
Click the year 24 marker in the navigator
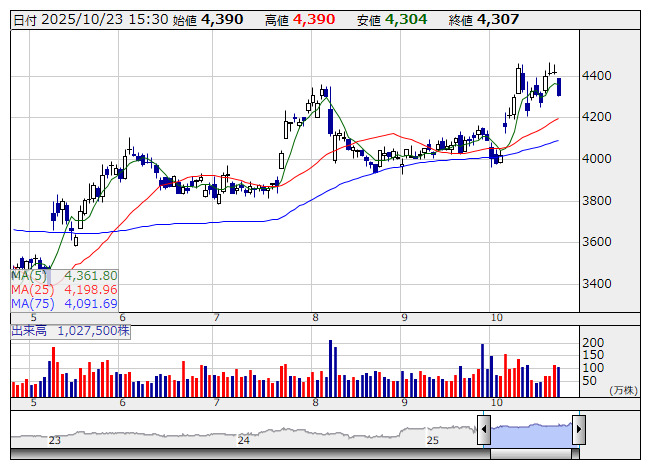click(244, 440)
